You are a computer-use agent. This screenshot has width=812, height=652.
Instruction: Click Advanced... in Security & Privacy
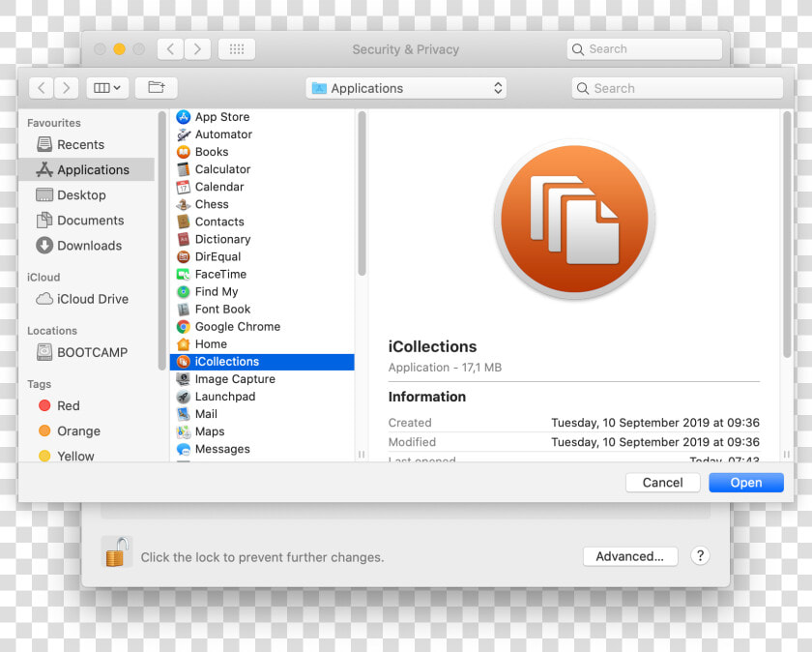pyautogui.click(x=630, y=556)
